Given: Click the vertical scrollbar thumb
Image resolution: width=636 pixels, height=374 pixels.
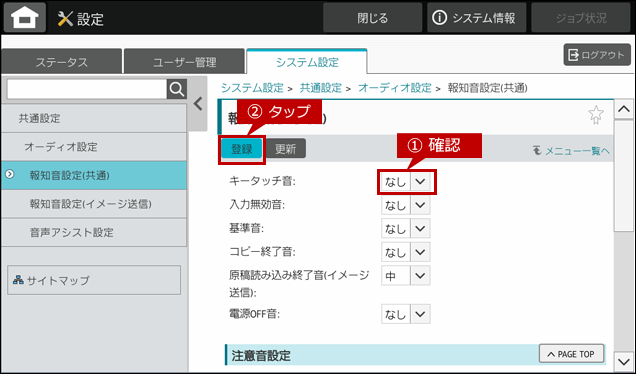Looking at the screenshot, I should click(x=624, y=176).
